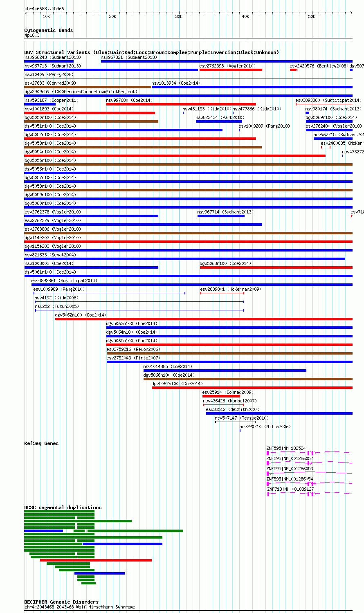364x613 pixels.
Task: Open esv3893860 (Suktitipat2014) variant label
Action: pyautogui.click(x=328, y=100)
